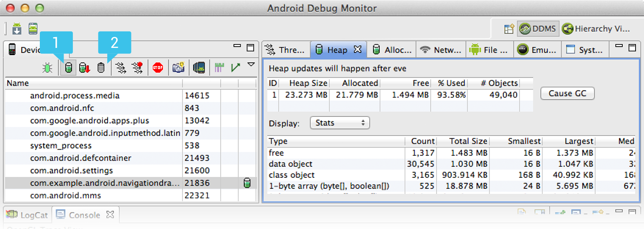
Task: Select the 'free' type row
Action: [x=452, y=153]
